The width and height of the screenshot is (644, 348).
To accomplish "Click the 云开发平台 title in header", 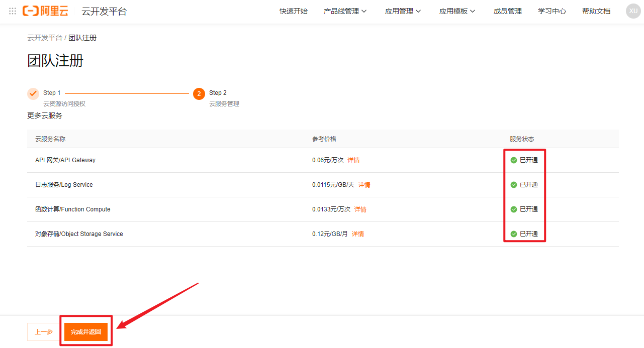I will [x=104, y=11].
